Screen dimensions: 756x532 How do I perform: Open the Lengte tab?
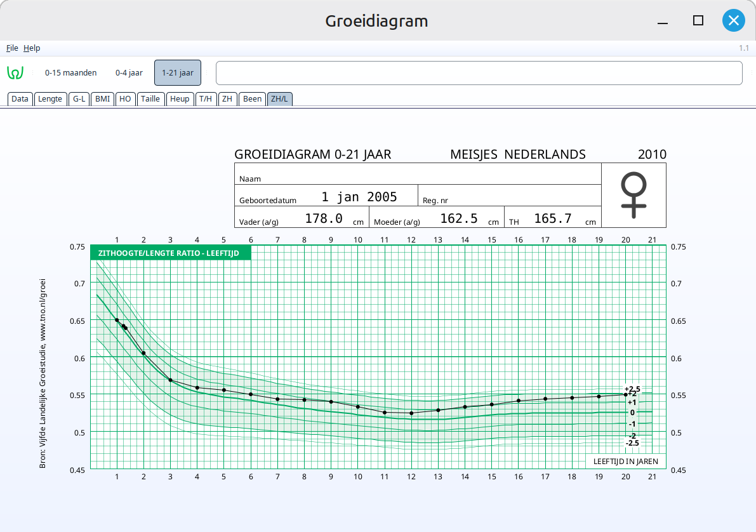(x=50, y=99)
